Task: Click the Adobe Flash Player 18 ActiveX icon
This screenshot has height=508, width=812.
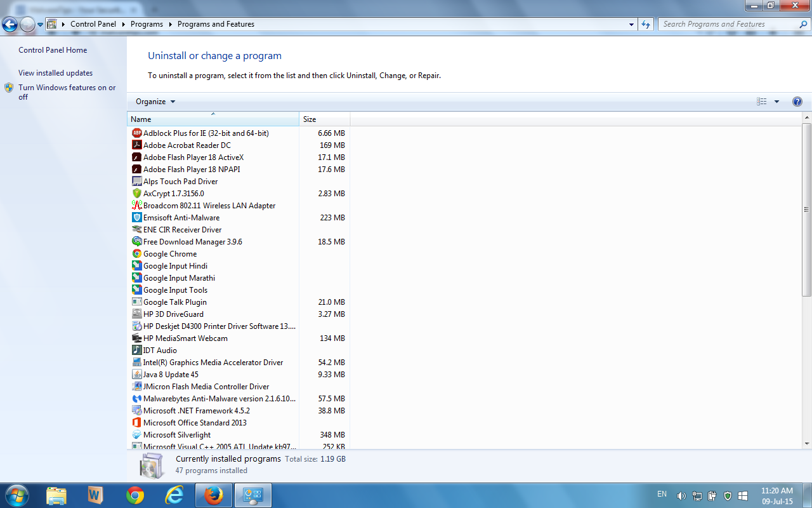Action: coord(136,157)
